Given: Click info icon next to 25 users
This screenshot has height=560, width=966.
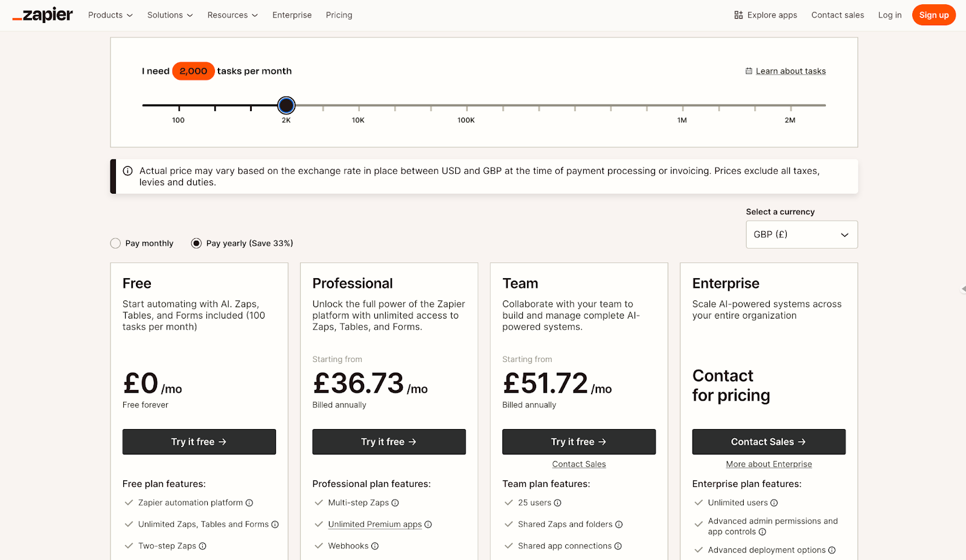Looking at the screenshot, I should (x=557, y=503).
